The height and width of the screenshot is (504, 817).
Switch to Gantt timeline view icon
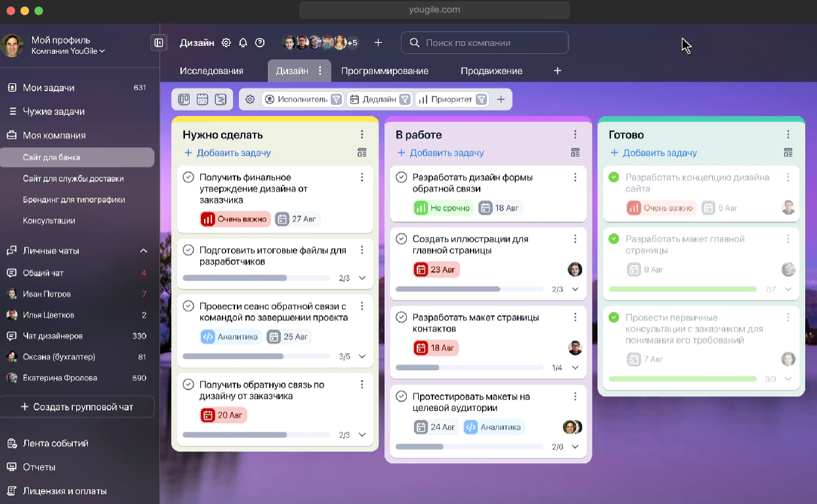pyautogui.click(x=220, y=99)
